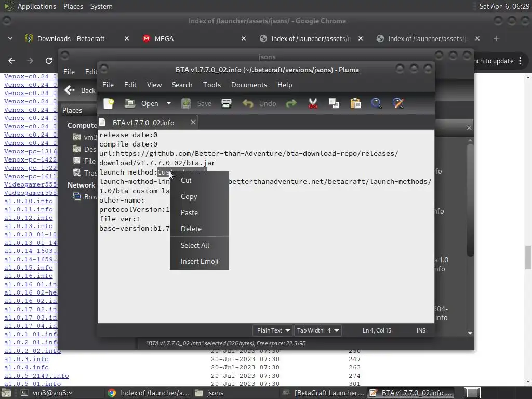532x399 pixels.
Task: Open the a1.0.5-2149.info link
Action: pyautogui.click(x=37, y=376)
